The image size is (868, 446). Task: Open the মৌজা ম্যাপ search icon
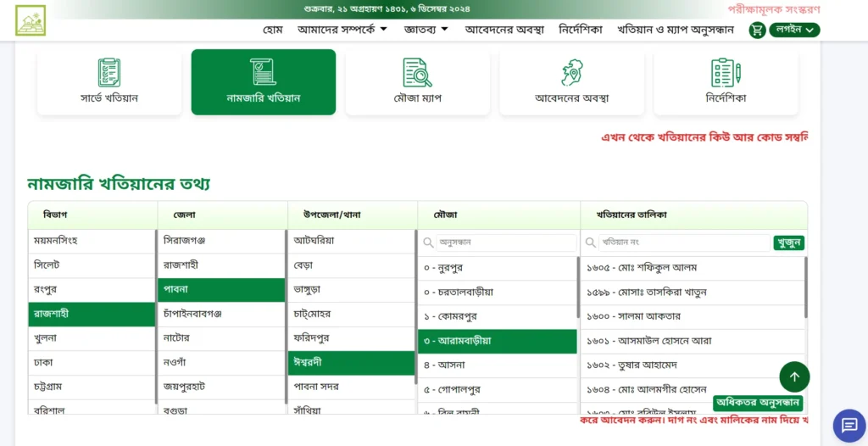417,73
